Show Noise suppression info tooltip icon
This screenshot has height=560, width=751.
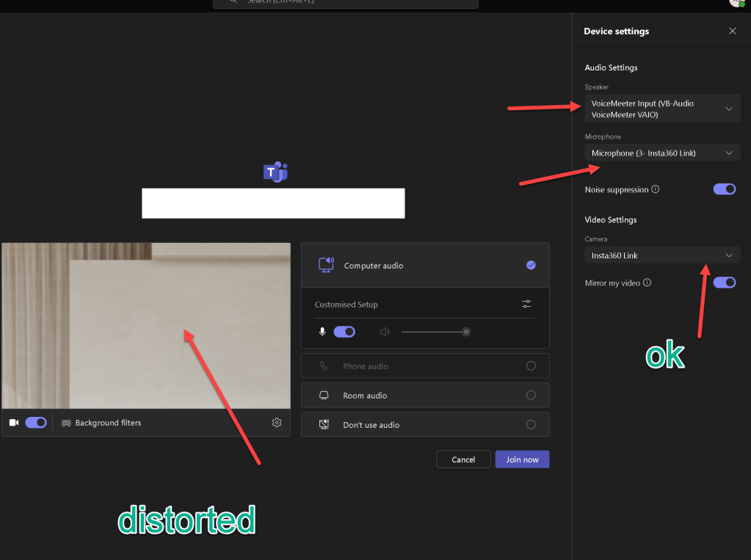[x=656, y=189]
